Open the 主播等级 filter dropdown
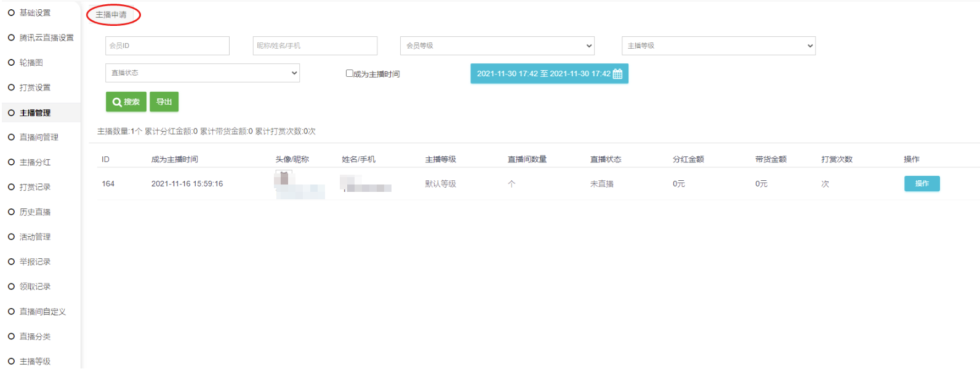The height and width of the screenshot is (369, 980). coord(718,46)
